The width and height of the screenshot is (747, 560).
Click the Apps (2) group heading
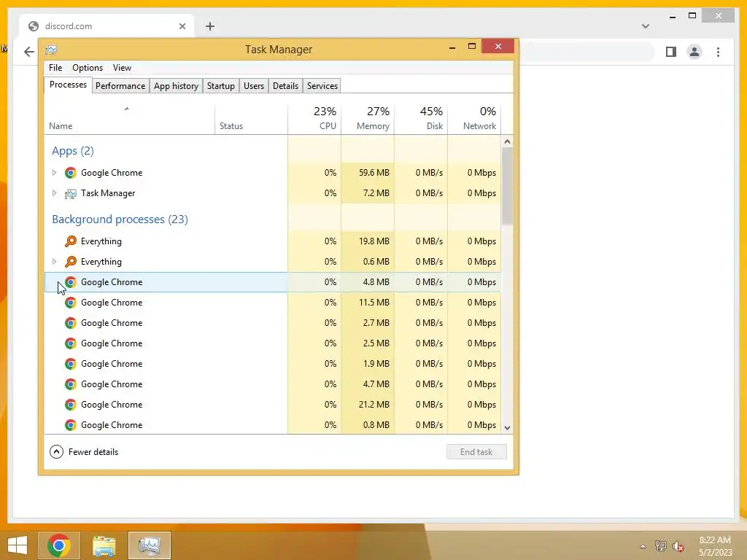[x=73, y=151]
